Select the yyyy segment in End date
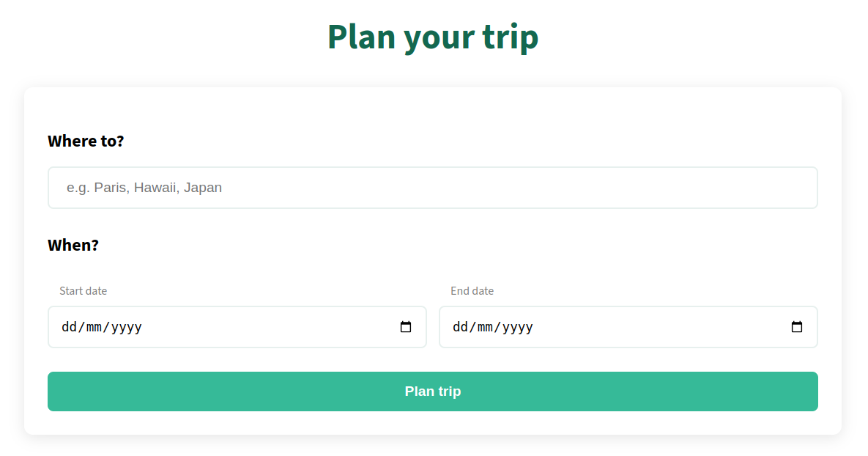 tap(518, 327)
